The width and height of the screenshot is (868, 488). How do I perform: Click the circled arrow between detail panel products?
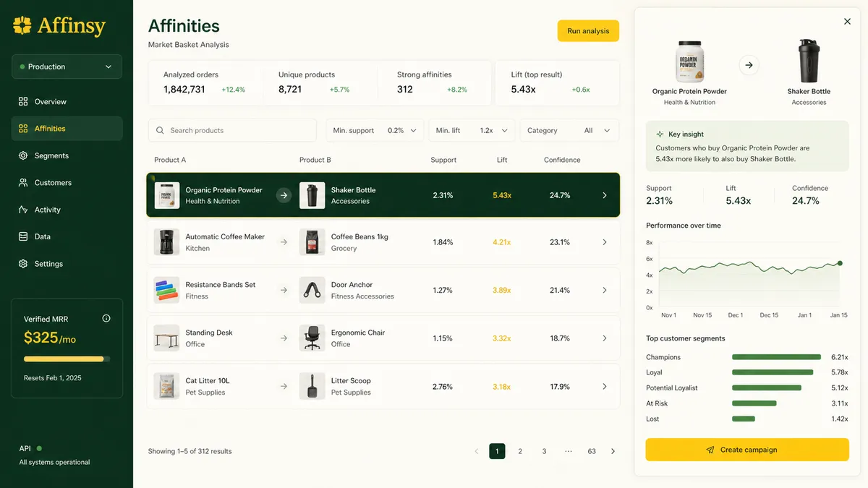point(749,65)
